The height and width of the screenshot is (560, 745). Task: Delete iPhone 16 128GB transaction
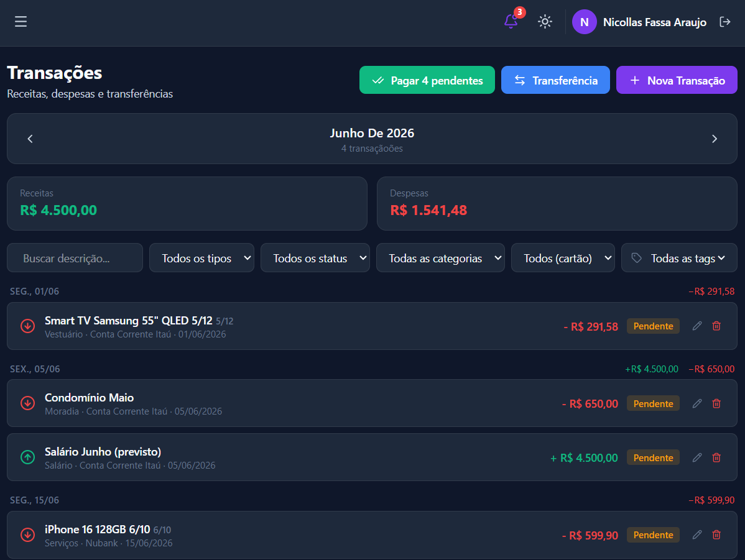tap(716, 535)
